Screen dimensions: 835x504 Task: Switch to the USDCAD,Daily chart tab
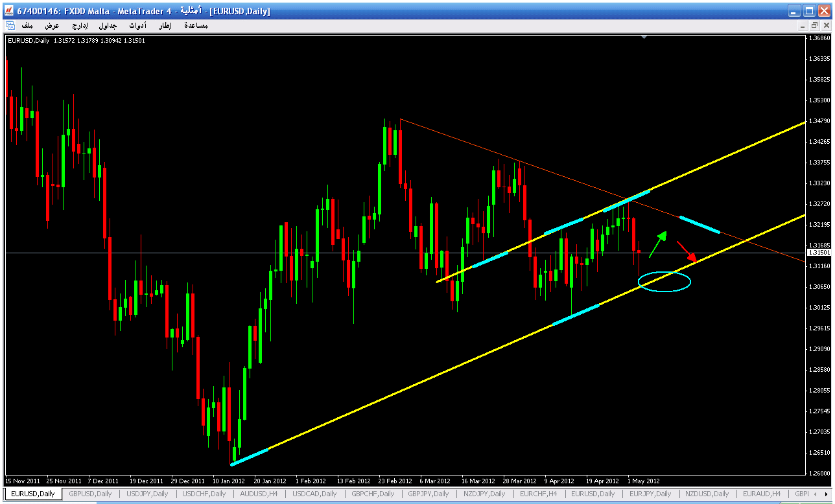click(x=314, y=494)
